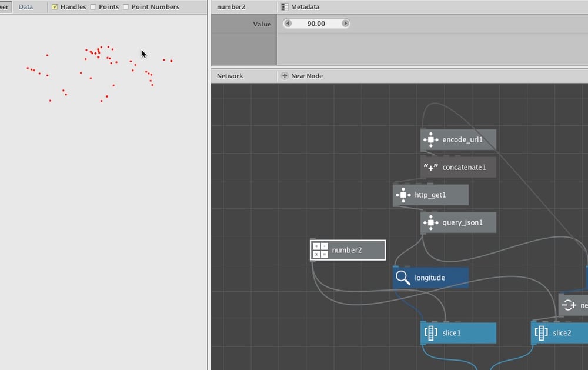Click the concatenate1 node label
588x370 pixels.
[465, 168]
